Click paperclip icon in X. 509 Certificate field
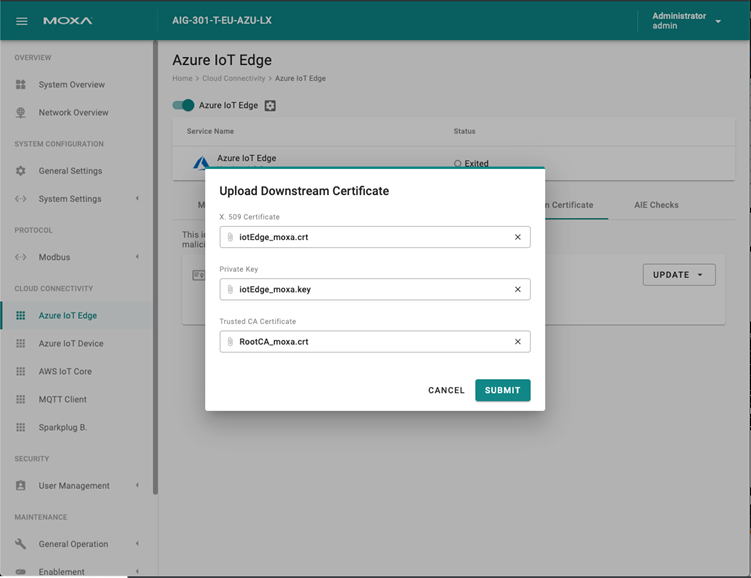Image resolution: width=751 pixels, height=578 pixels. (230, 237)
